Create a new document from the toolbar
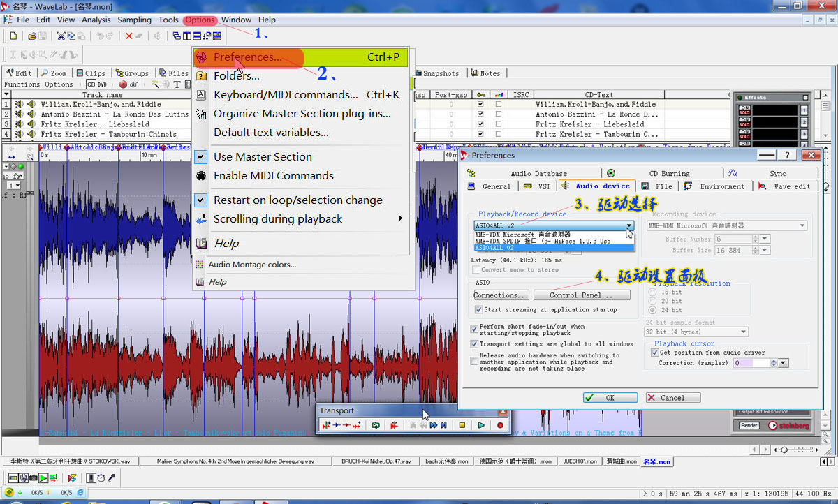 [x=13, y=36]
